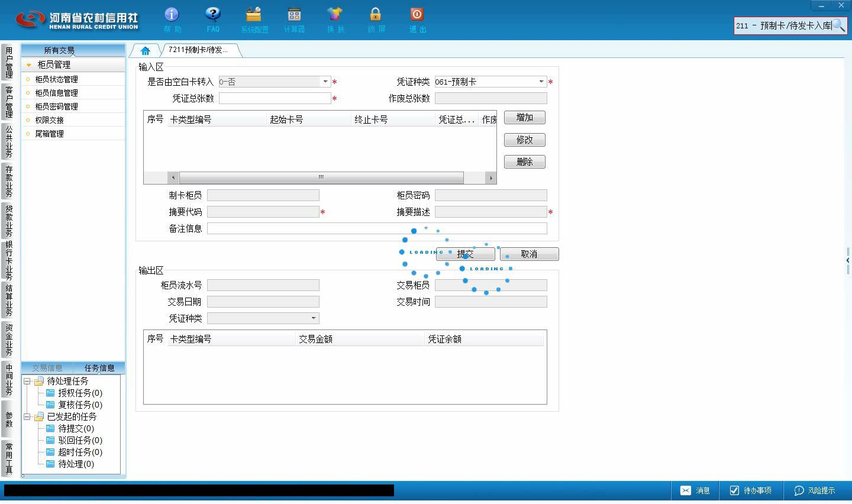The height and width of the screenshot is (504, 852).
Task: Collapse the 柜员管理 section
Action: 28,65
